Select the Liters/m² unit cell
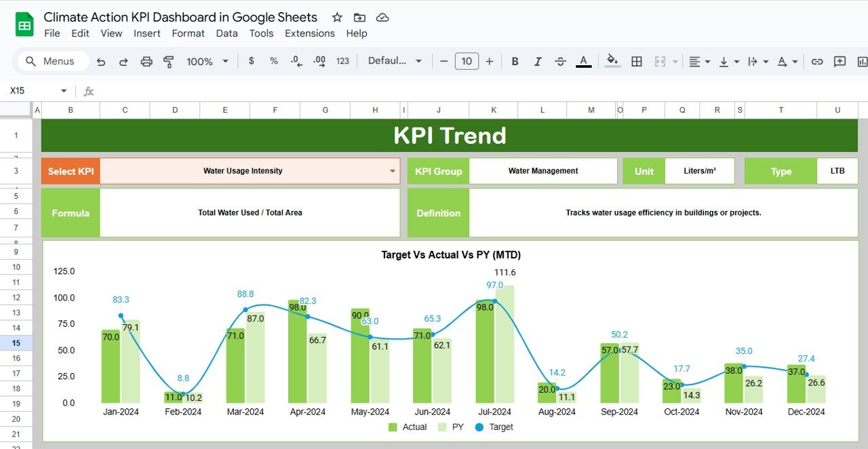 [x=700, y=171]
